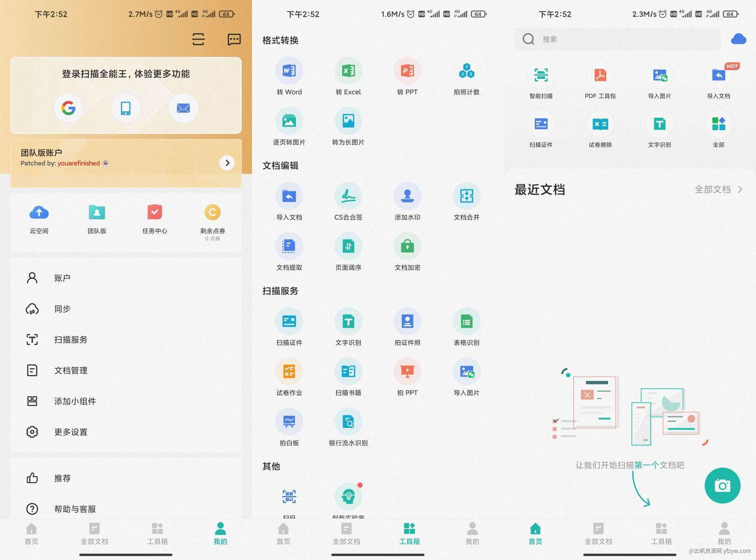
Task: Tap 导入文档 with the HOT badge
Action: 719,81
